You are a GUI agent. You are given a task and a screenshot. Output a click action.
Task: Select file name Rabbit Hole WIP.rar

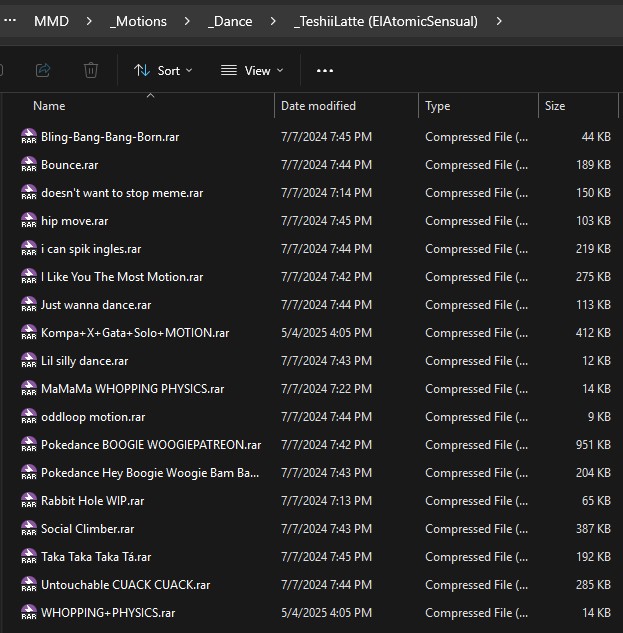92,501
